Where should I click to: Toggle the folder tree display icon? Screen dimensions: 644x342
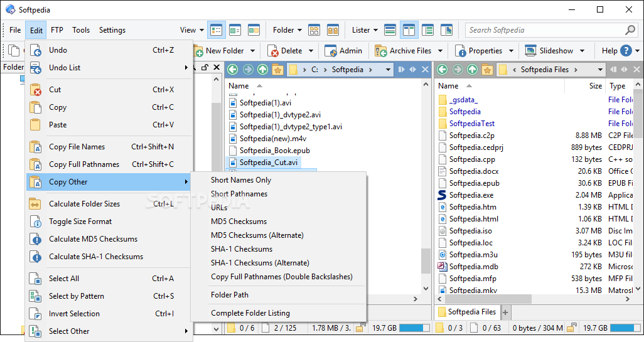pos(427,30)
